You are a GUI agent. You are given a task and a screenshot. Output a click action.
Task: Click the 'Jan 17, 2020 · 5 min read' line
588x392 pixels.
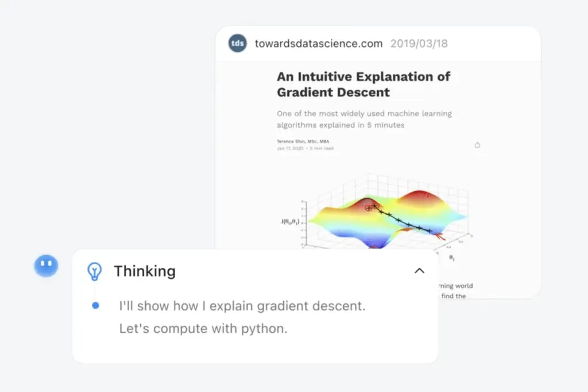pyautogui.click(x=305, y=148)
